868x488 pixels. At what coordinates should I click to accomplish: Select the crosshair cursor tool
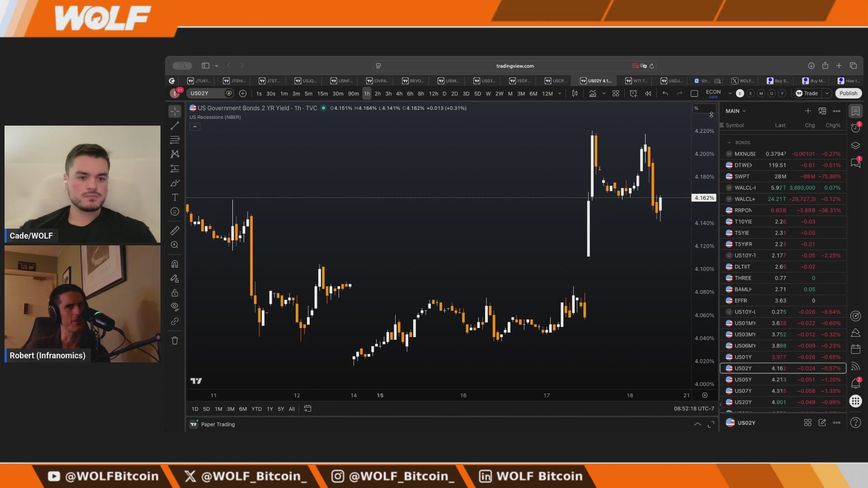coord(175,111)
